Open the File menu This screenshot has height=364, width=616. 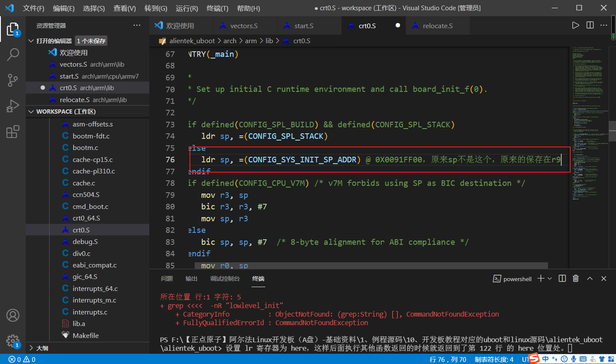click(x=34, y=8)
